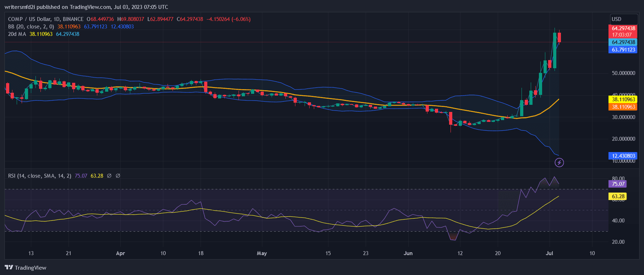Click the blue 63.791123 upper band tag
Image resolution: width=644 pixels, height=275 pixels.
point(623,50)
